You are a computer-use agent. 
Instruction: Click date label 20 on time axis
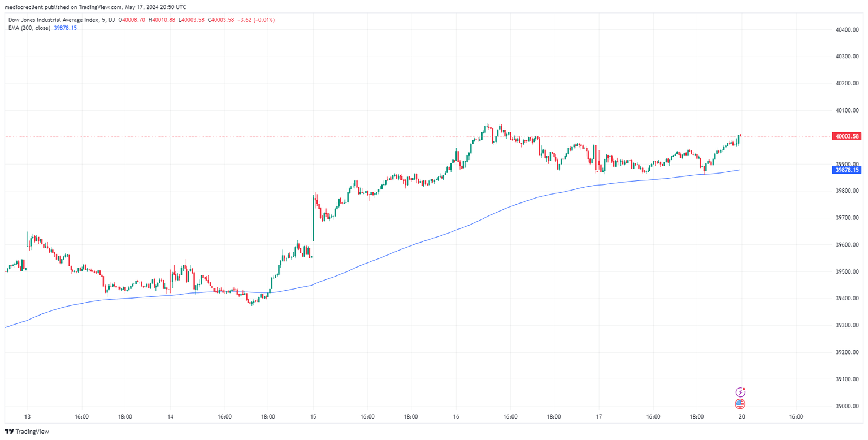[741, 417]
